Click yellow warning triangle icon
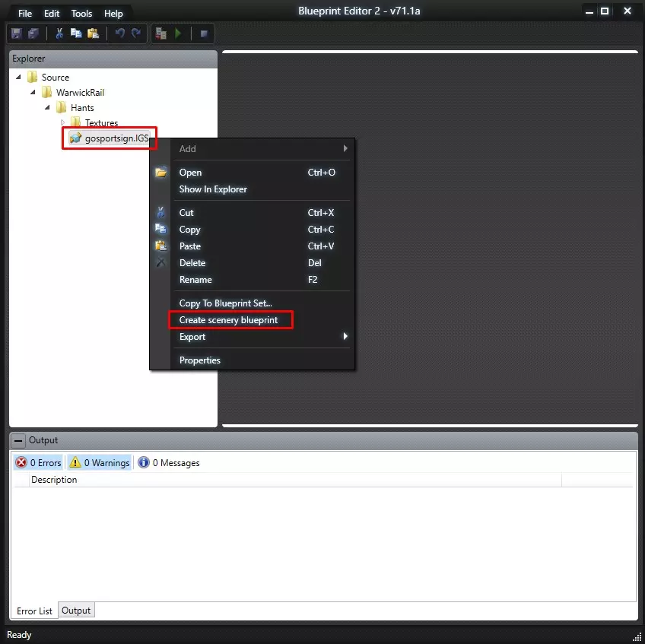 pyautogui.click(x=75, y=462)
